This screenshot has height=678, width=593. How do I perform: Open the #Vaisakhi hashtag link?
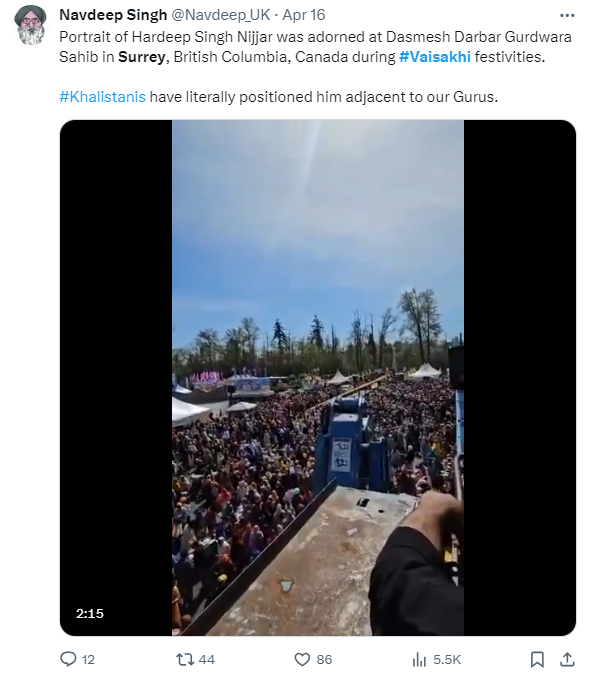click(435, 57)
